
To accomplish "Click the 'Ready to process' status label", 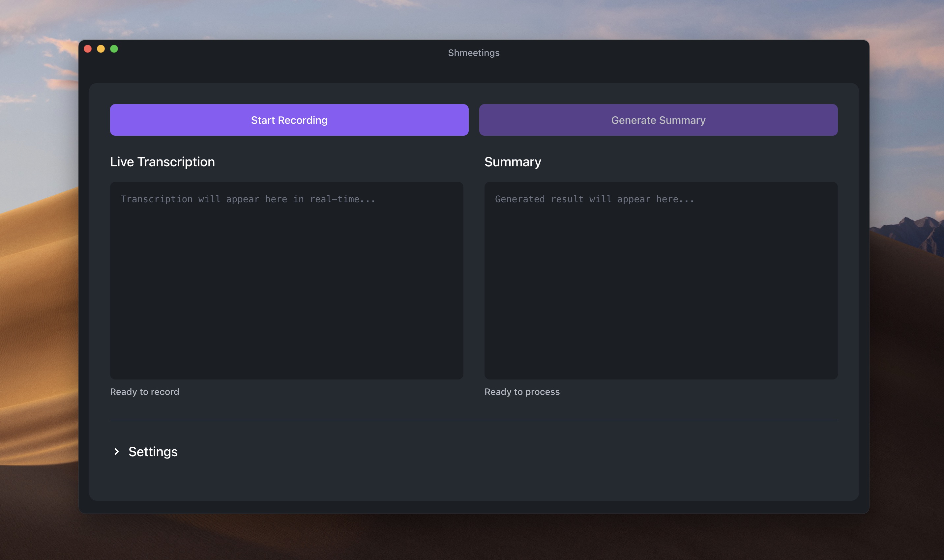I will coord(522,392).
